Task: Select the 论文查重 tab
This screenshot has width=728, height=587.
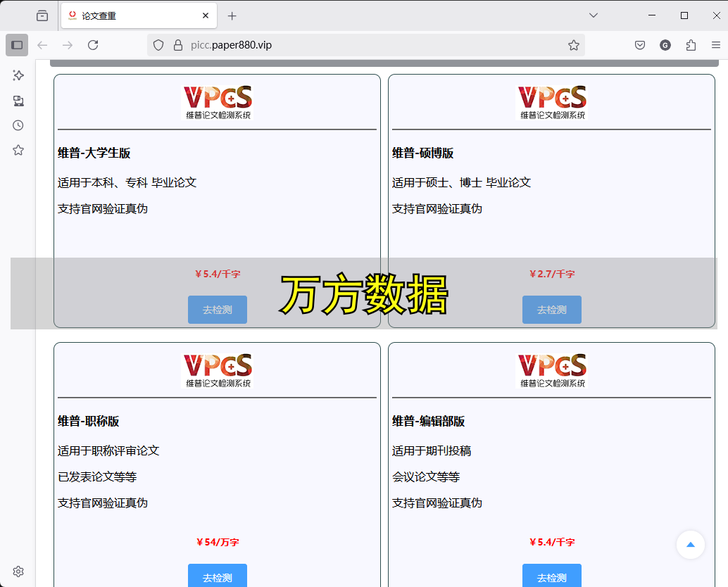Action: (x=139, y=15)
